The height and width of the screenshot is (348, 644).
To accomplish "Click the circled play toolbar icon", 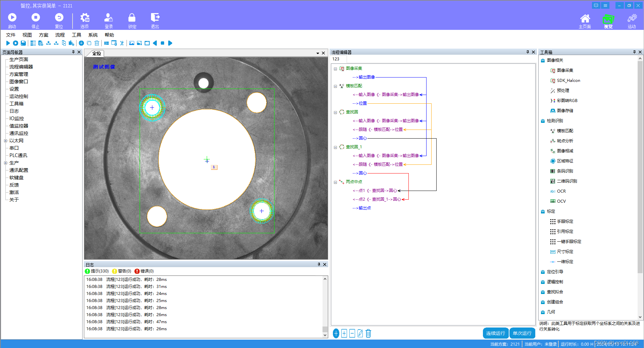I will [15, 43].
